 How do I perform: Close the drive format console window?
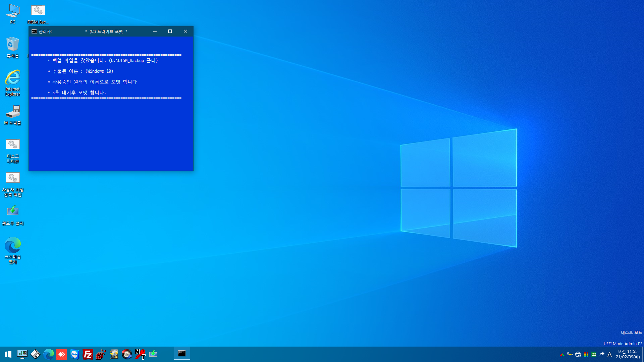pos(185,31)
